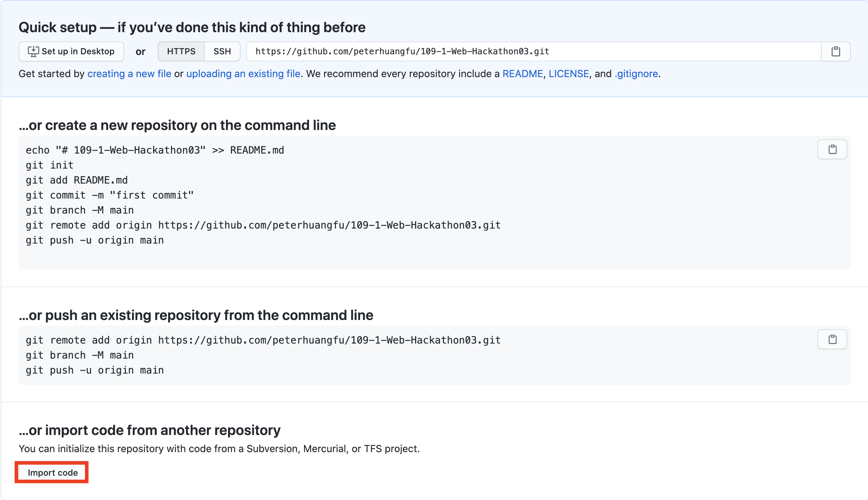
Task: Click the desktop download icon in Set up button
Action: [x=33, y=51]
